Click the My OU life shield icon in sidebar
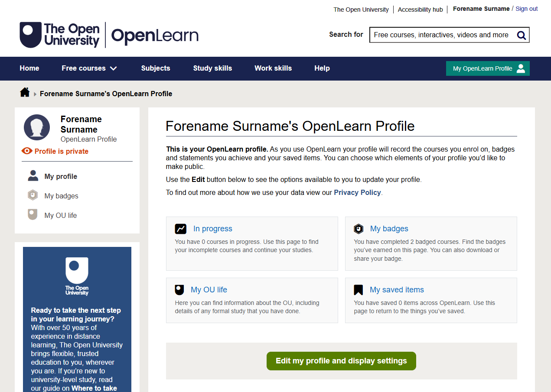This screenshot has height=392, width=551. pyautogui.click(x=33, y=214)
